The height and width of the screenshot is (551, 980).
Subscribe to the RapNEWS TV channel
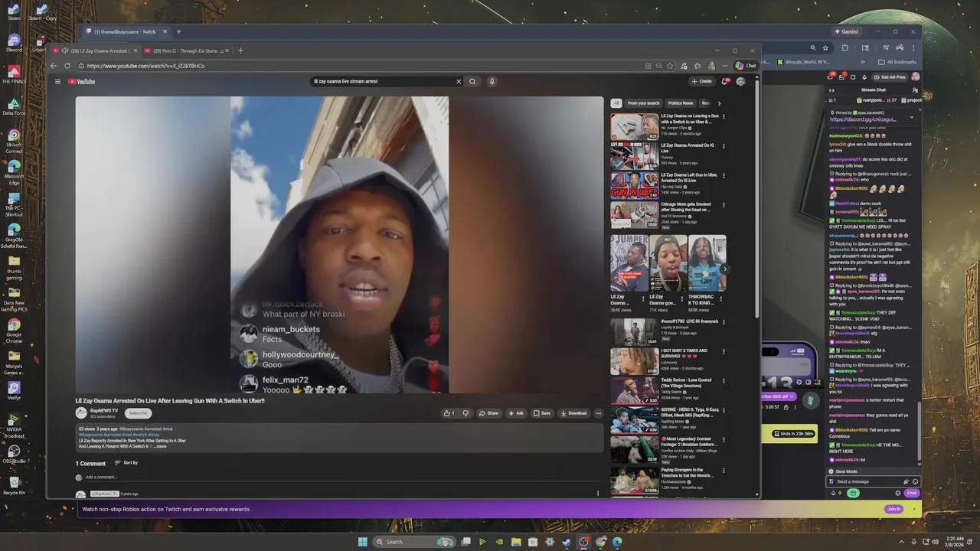coord(138,413)
